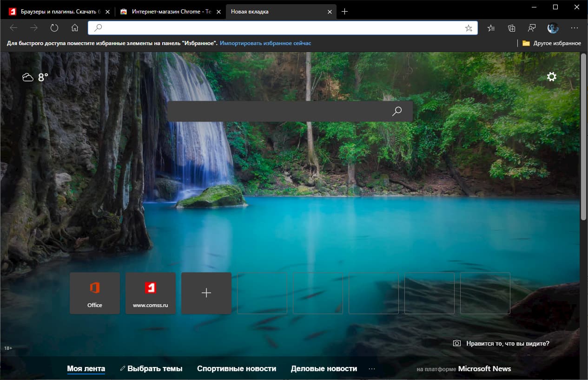Open the Favorites list icon in toolbar

491,28
